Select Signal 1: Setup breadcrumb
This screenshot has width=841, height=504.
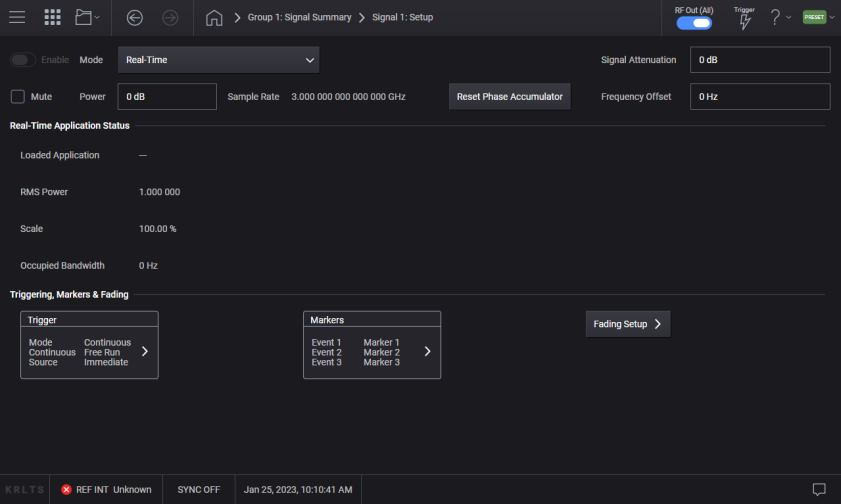pyautogui.click(x=402, y=17)
